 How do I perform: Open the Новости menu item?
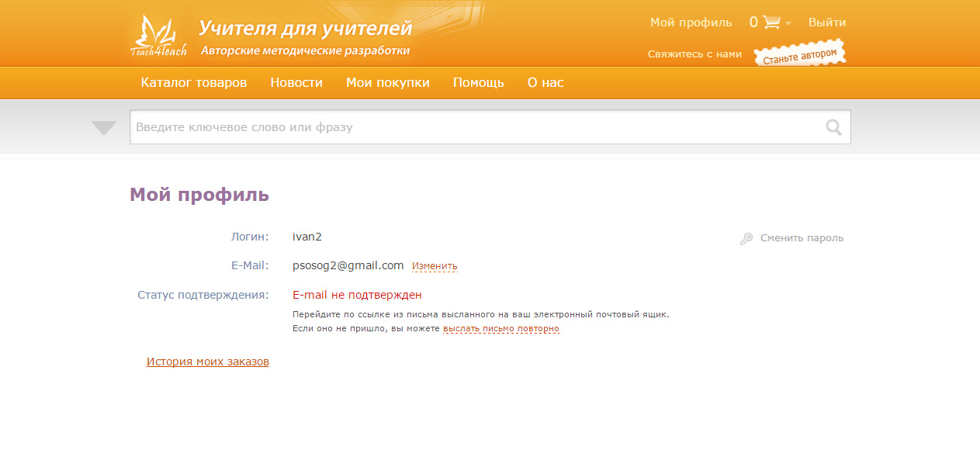tap(296, 82)
